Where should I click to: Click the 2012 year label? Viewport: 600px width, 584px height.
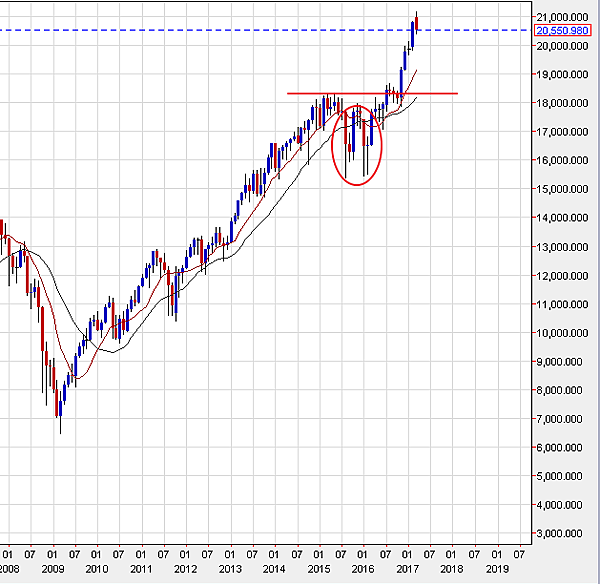pos(186,569)
